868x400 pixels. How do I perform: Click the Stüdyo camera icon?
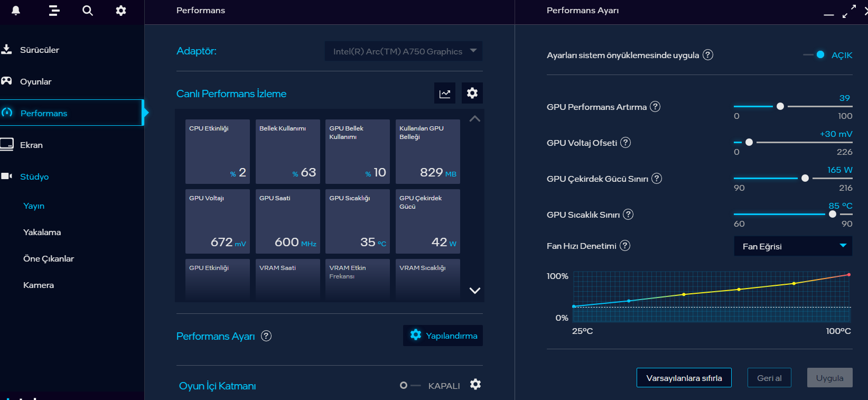6,176
